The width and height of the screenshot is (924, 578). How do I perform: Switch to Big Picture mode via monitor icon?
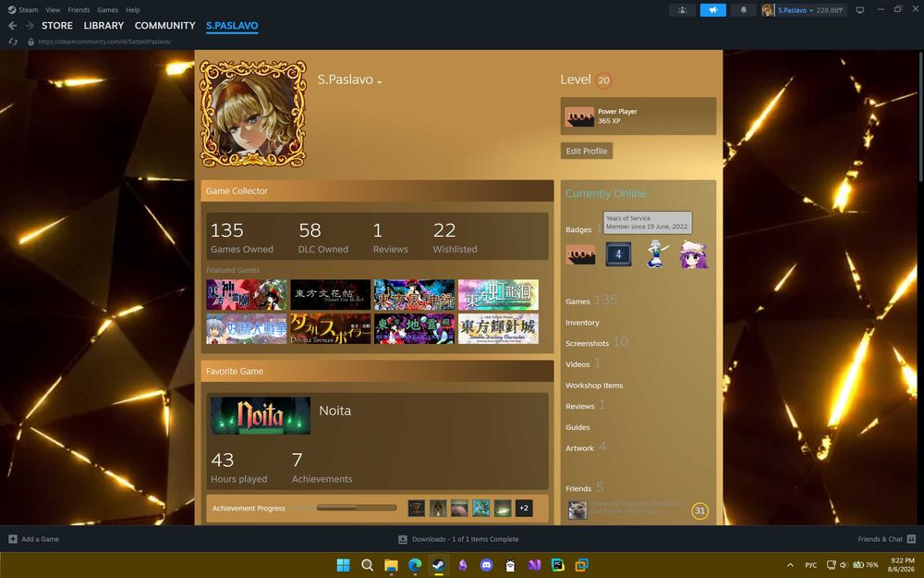coord(859,10)
